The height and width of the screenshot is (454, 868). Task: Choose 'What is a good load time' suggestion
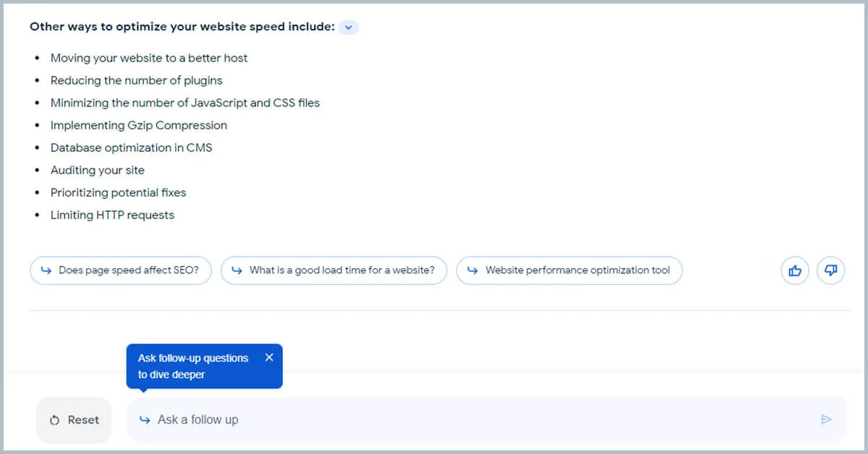[x=334, y=270]
